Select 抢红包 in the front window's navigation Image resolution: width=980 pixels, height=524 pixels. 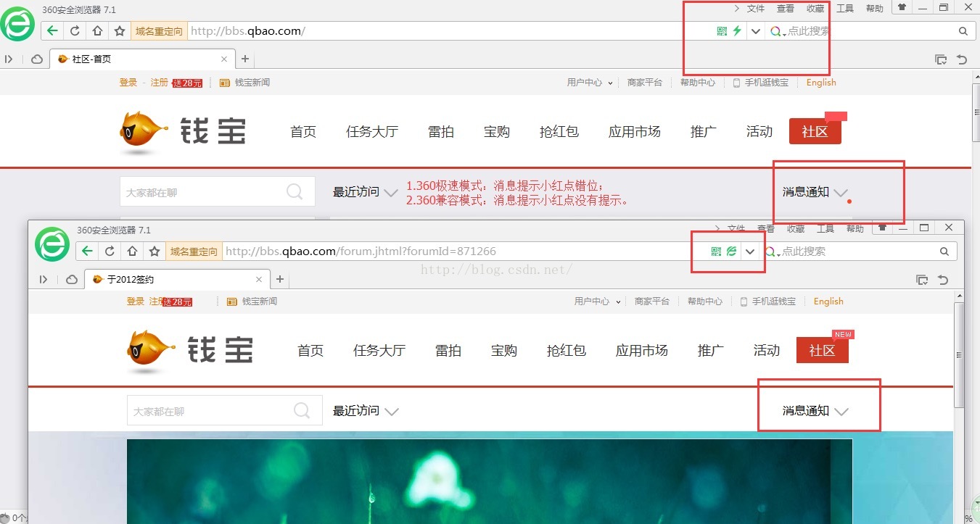pyautogui.click(x=567, y=351)
